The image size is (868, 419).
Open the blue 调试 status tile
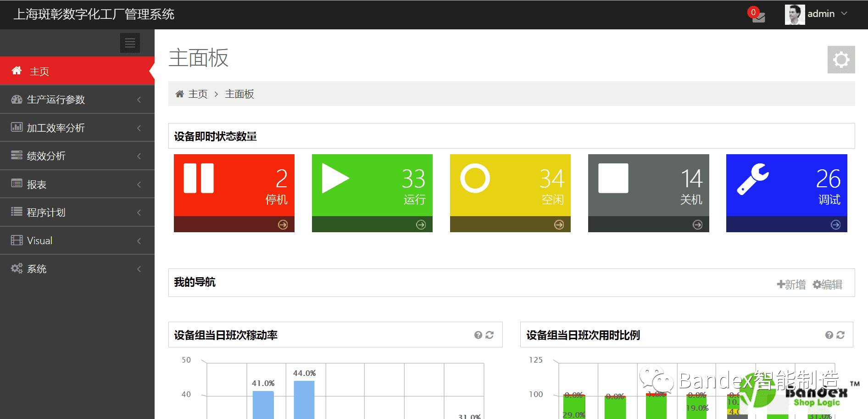coord(787,193)
